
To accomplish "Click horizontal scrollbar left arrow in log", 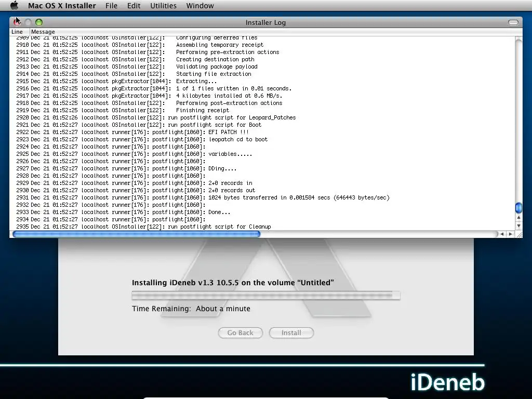I will [x=502, y=234].
